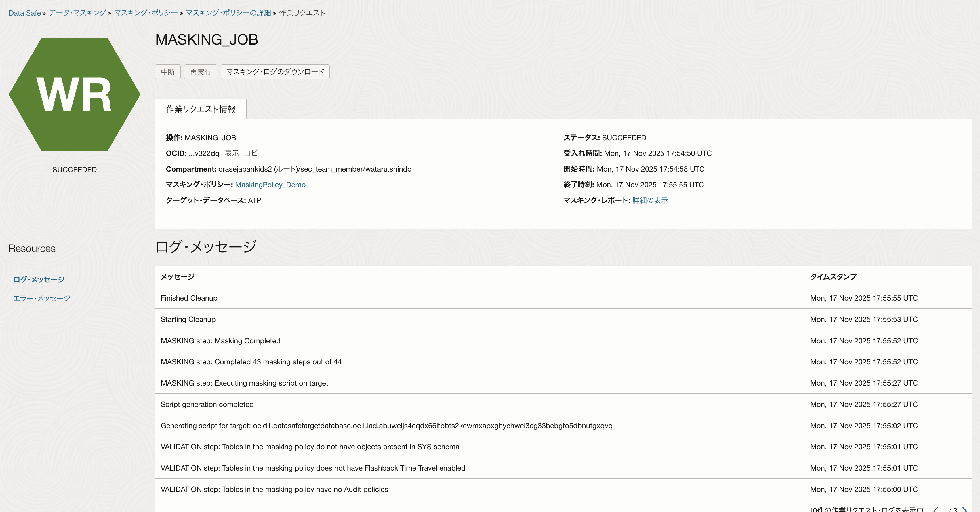Click the 再実行 (rerun) button
Screen dimensions: 980x512
tap(201, 72)
